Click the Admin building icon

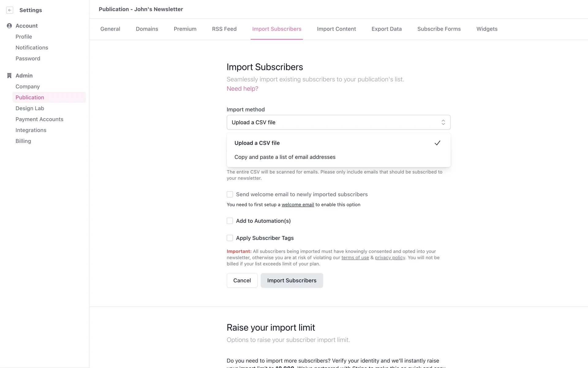coord(9,75)
